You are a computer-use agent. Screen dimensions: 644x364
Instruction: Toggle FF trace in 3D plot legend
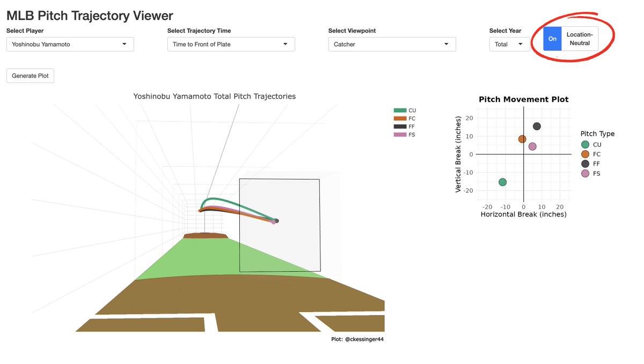pyautogui.click(x=405, y=127)
